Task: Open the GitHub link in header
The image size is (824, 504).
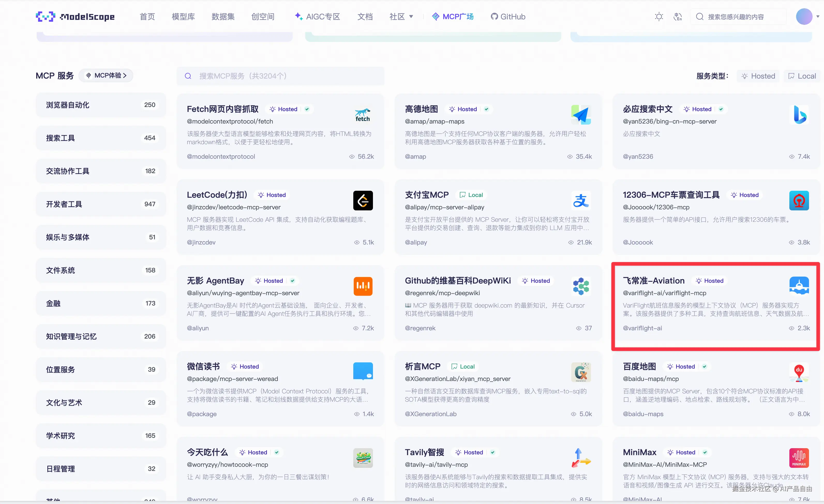Action: coord(508,17)
